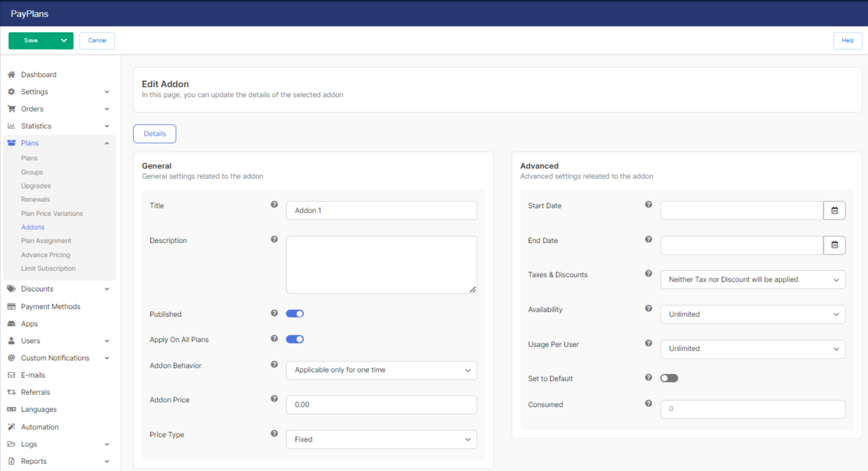Viewport: 868px width, 471px height.
Task: Click the Discounts tags icon
Action: [11, 289]
